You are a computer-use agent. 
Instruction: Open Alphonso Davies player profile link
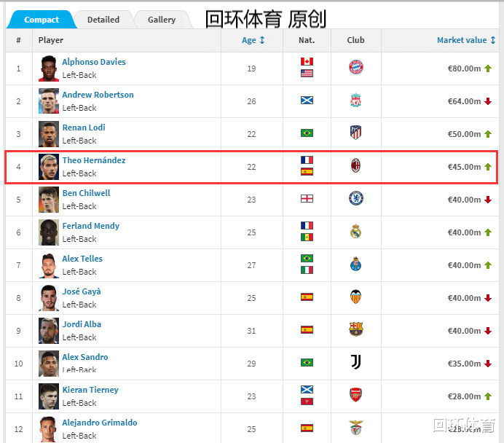coord(94,62)
